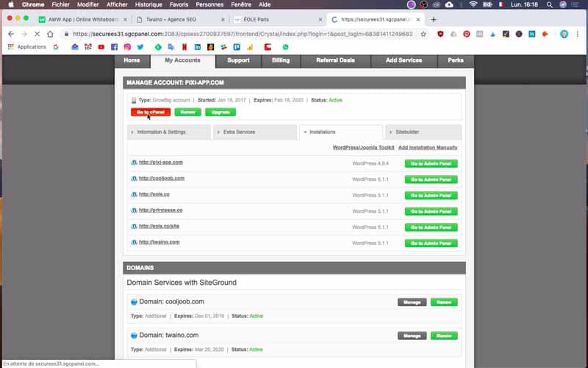Open the YouTube bookmark
This screenshot has height=368, width=588.
tap(101, 47)
